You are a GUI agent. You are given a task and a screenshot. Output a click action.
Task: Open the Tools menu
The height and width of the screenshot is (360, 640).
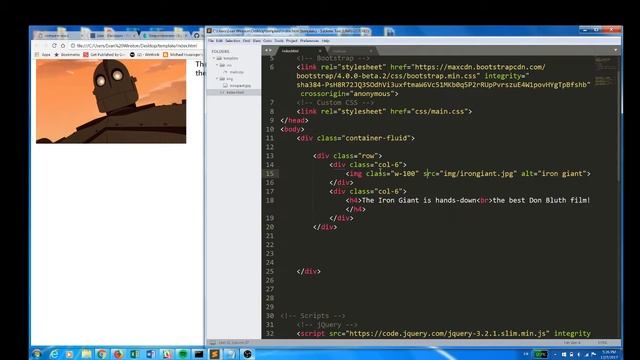click(279, 41)
